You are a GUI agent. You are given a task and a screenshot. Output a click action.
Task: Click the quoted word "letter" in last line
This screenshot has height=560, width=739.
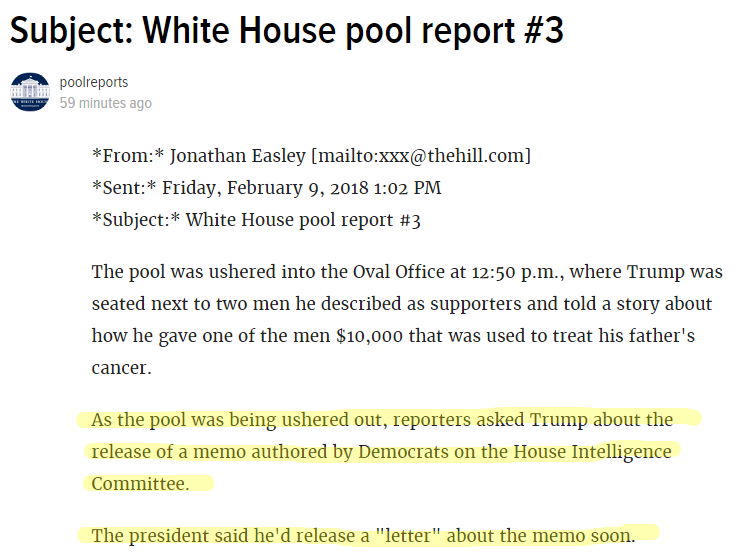[408, 535]
